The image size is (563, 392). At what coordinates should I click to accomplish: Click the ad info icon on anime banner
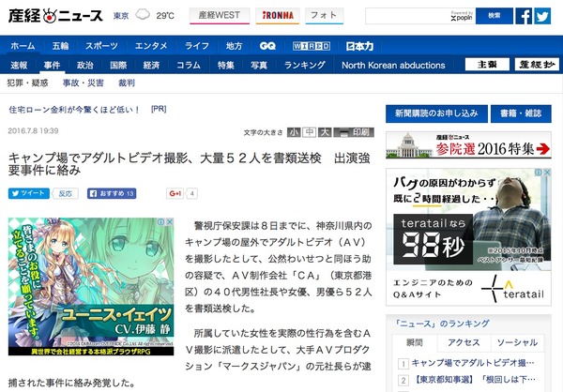click(x=161, y=222)
